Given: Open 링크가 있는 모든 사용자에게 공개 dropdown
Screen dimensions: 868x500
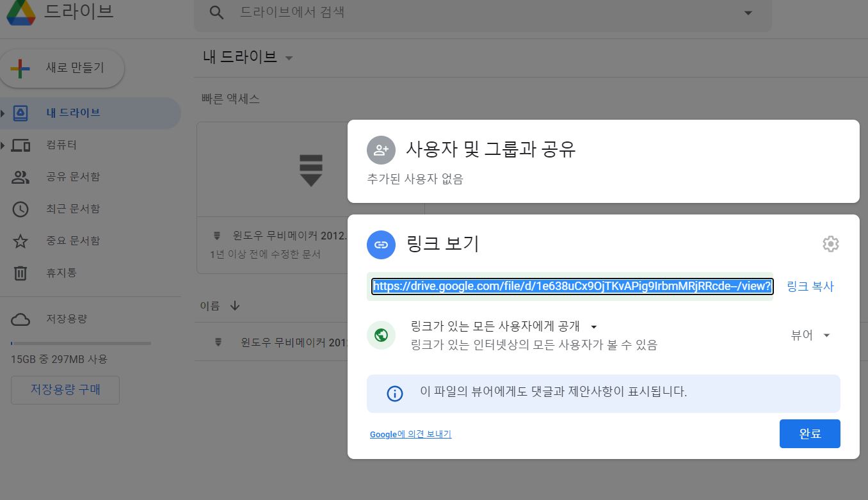Looking at the screenshot, I should tap(504, 327).
